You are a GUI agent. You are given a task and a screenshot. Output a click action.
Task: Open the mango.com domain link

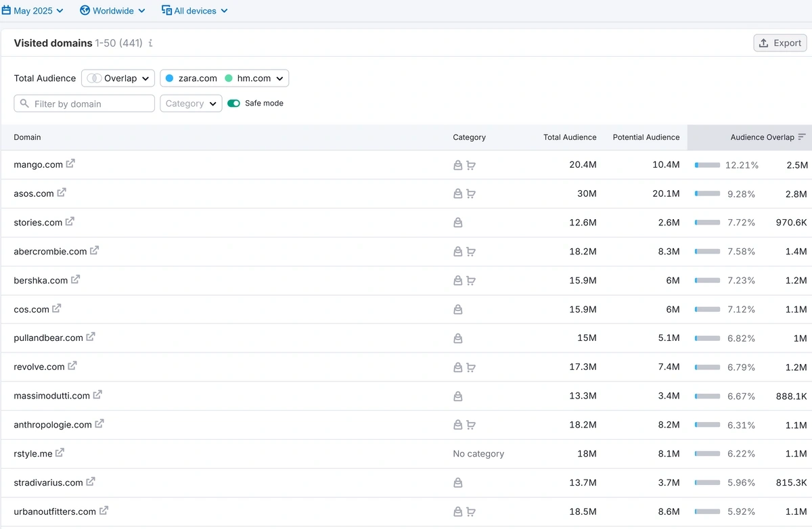[39, 164]
